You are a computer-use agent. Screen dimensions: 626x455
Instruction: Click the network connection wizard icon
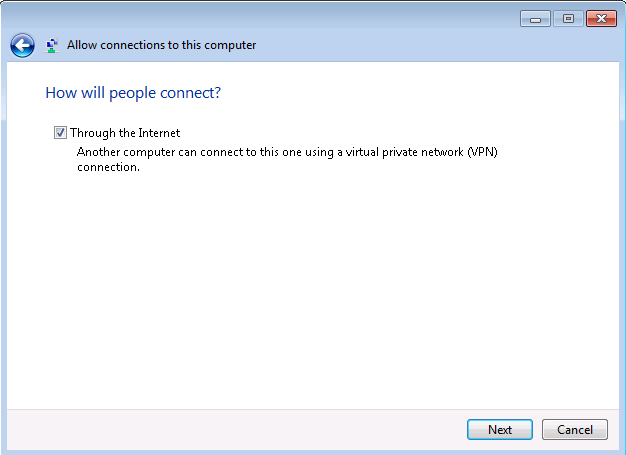tap(52, 45)
